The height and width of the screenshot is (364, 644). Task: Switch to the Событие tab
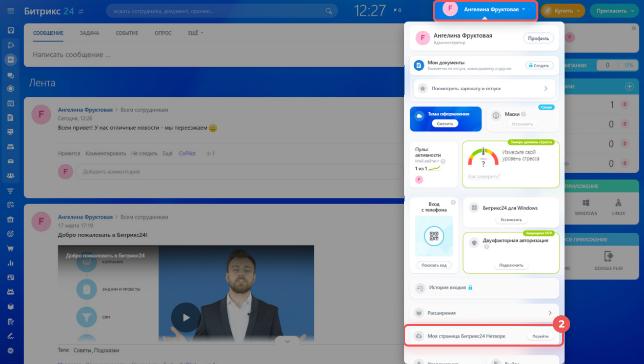point(127,33)
